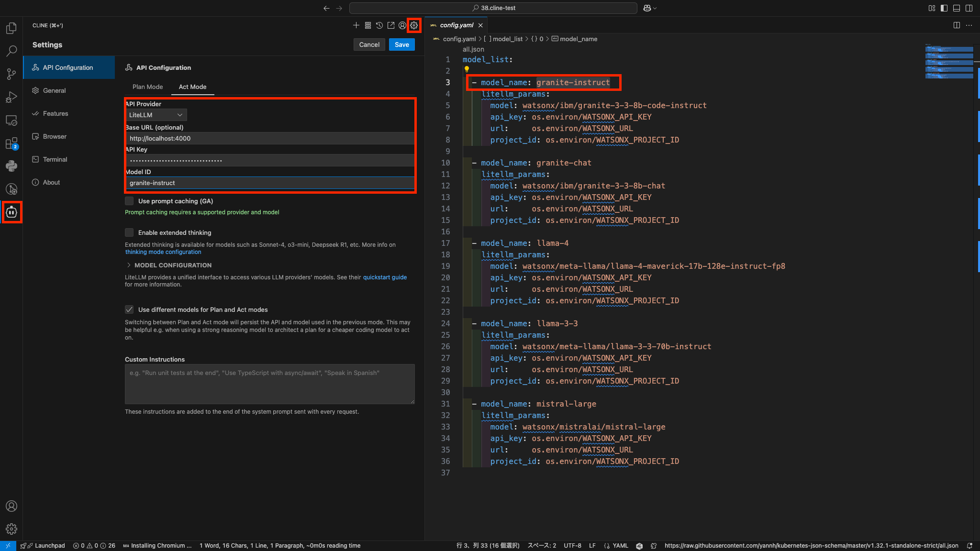Open Cline settings via the gear icon

click(413, 25)
